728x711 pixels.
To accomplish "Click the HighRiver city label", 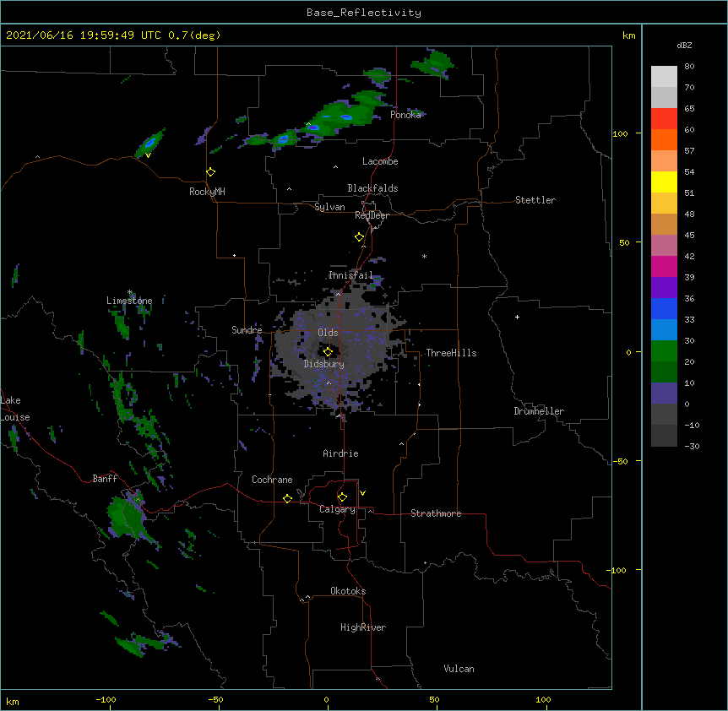I will pyautogui.click(x=363, y=627).
